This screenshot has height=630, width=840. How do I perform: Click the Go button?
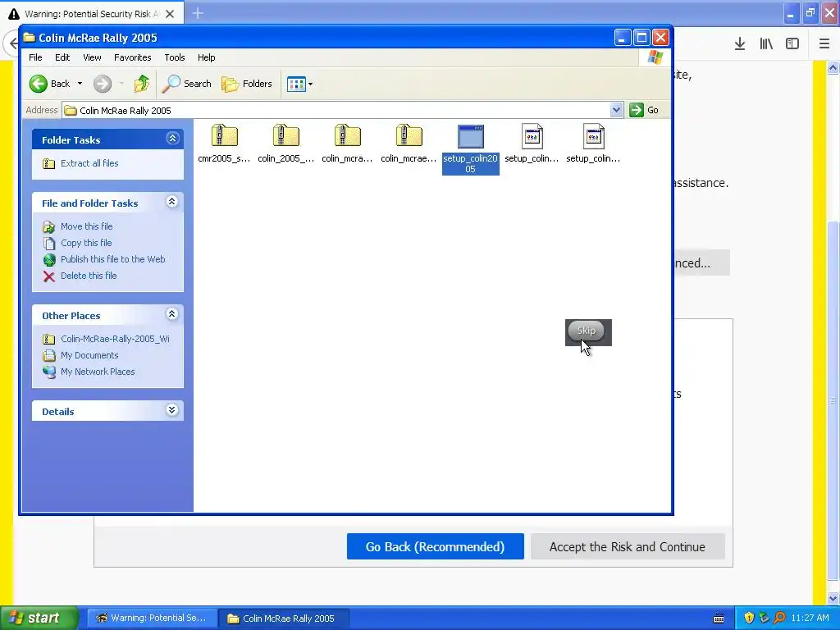[644, 110]
